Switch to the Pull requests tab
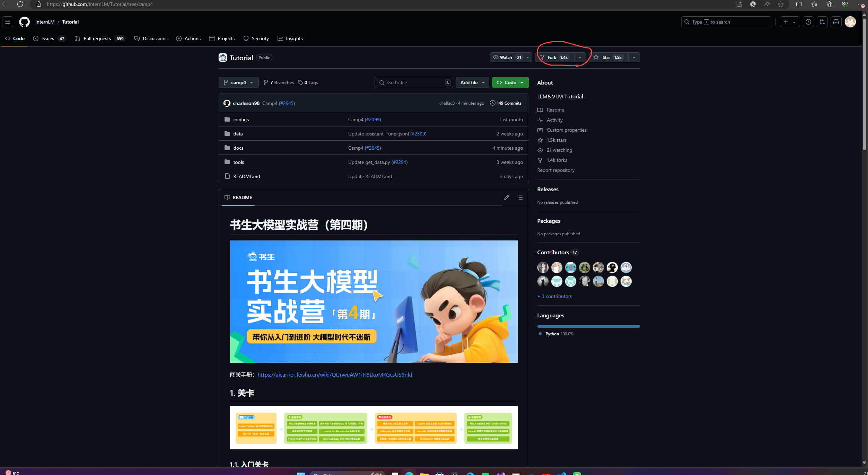The height and width of the screenshot is (475, 868). click(97, 38)
